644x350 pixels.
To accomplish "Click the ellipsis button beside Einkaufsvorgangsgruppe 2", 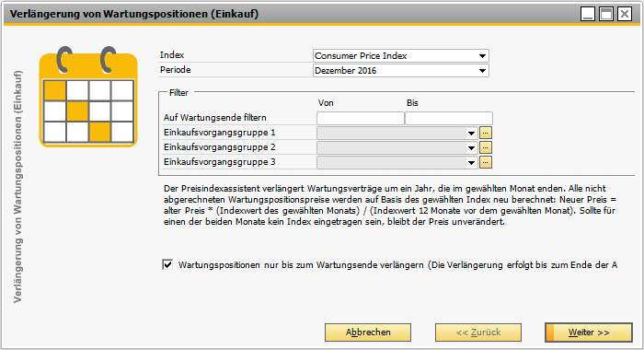I will coord(486,147).
